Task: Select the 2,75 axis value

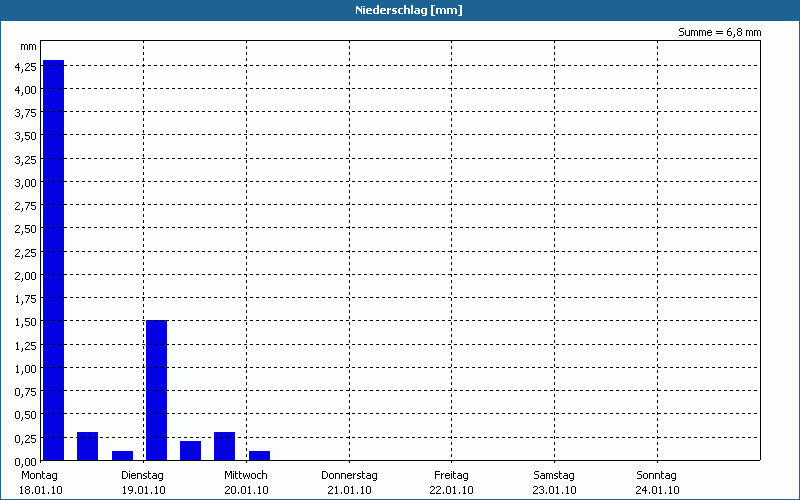Action: [26, 206]
